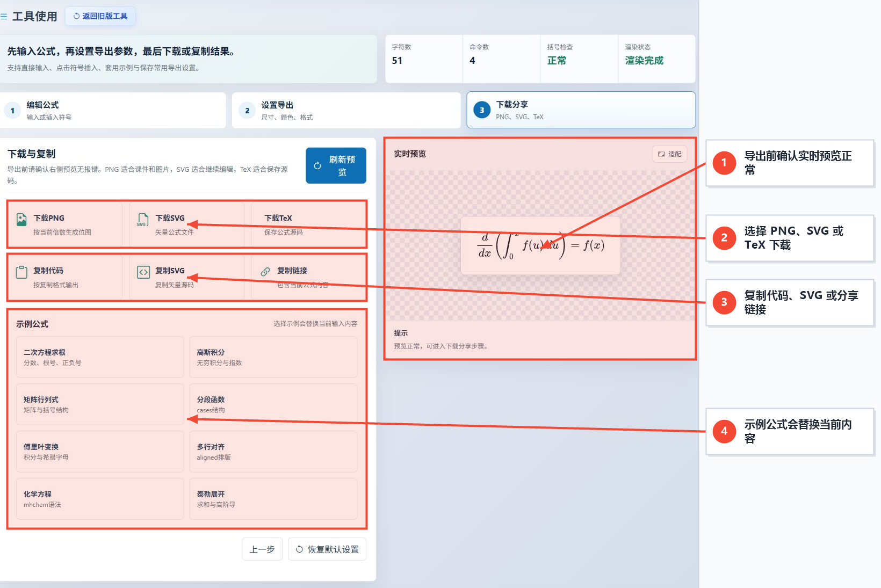
Task: Click the 命令数 value 4
Action: 472,61
